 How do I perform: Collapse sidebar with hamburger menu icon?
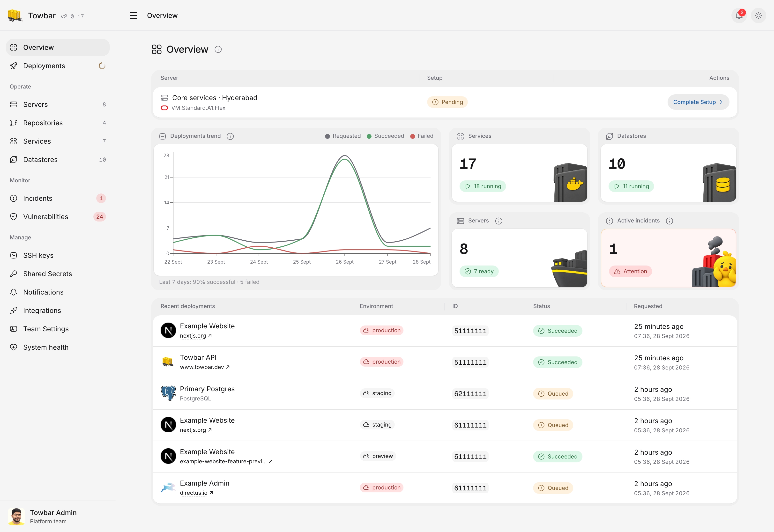click(x=133, y=15)
